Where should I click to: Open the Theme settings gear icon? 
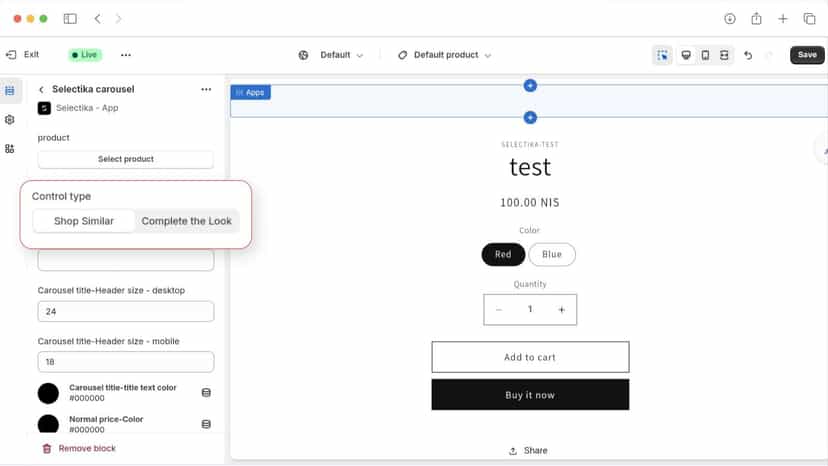tap(10, 120)
